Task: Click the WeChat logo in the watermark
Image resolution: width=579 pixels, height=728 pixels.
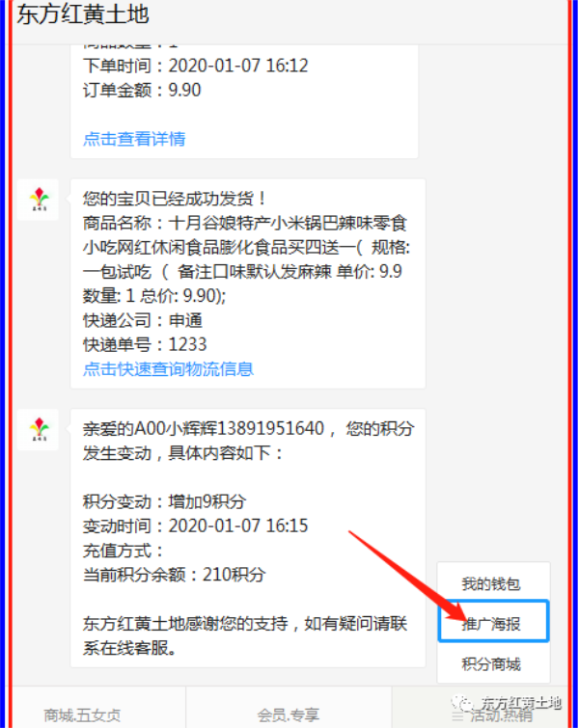Action: tap(463, 704)
